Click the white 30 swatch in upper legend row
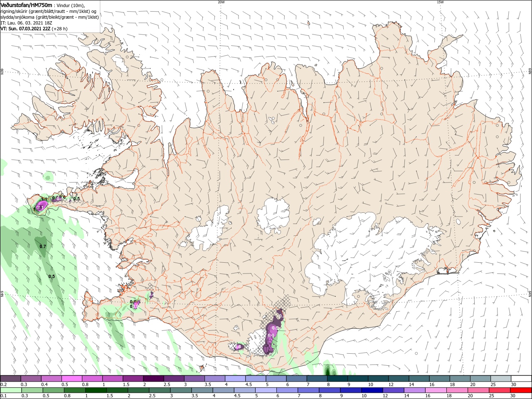The height and width of the screenshot is (399, 532). (521, 379)
